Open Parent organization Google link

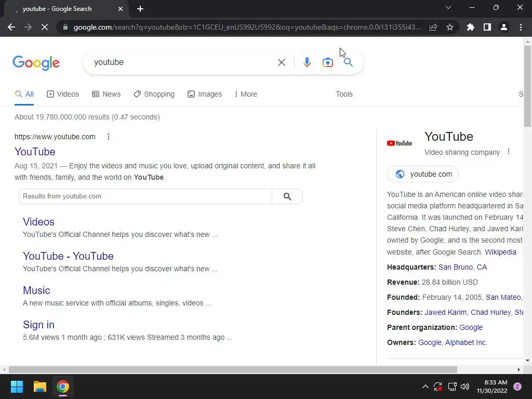pos(471,327)
